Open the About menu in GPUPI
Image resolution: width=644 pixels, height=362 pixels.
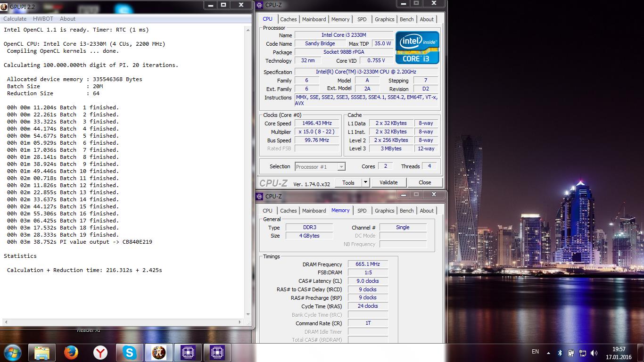point(67,19)
